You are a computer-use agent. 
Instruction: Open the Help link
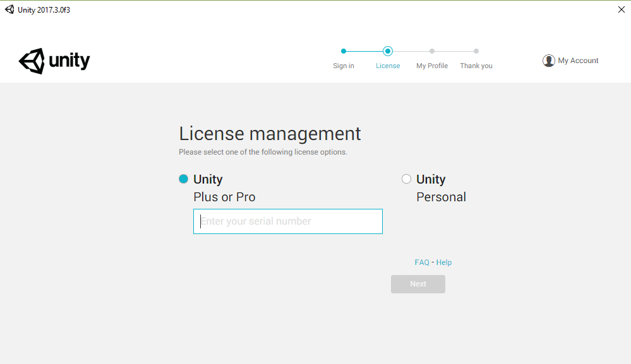[444, 262]
